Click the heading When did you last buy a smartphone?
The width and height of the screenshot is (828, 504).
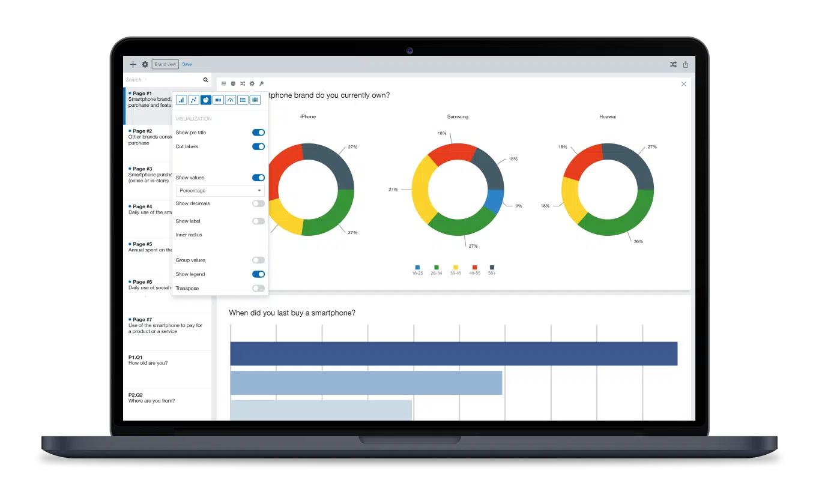pos(292,313)
